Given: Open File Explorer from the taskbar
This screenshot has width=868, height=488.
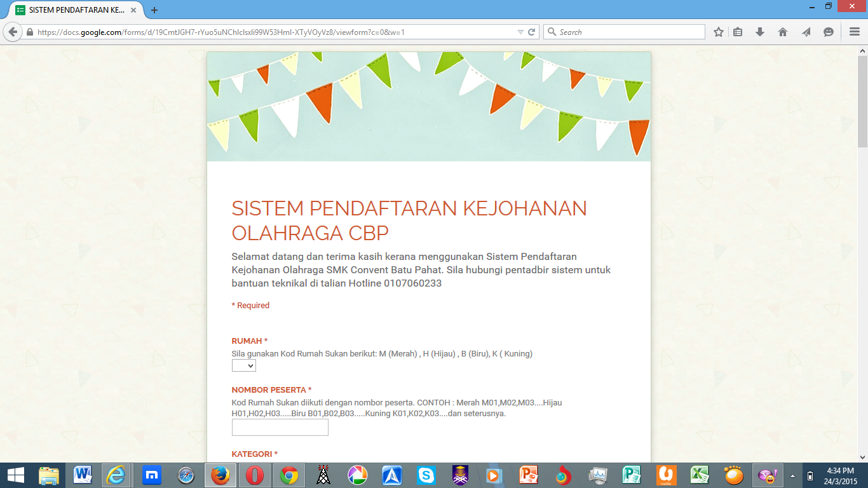Looking at the screenshot, I should pos(49,475).
